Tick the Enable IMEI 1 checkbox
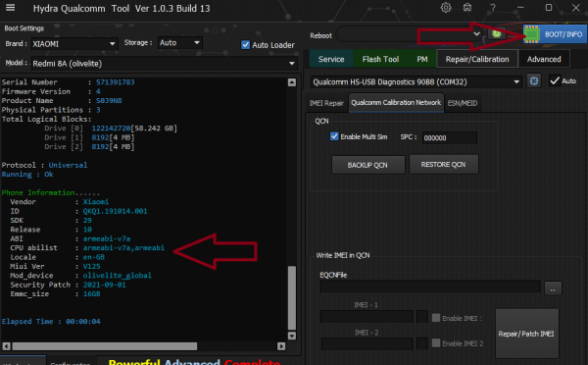Image resolution: width=588 pixels, height=365 pixels. pyautogui.click(x=436, y=318)
